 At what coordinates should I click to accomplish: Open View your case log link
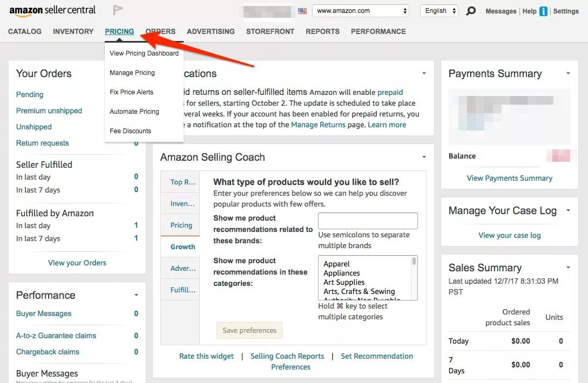[x=509, y=235]
